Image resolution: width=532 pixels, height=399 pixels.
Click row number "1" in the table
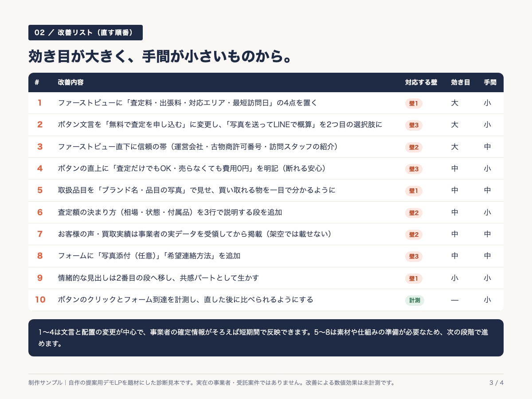tap(39, 103)
